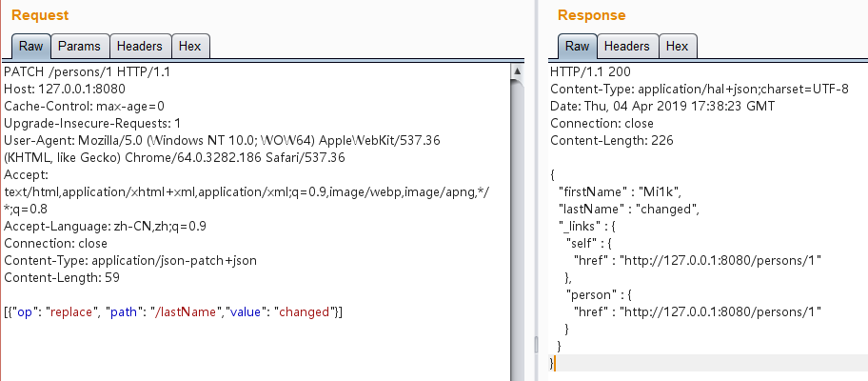Show the Request Hex view tab
This screenshot has width=868, height=381.
pyautogui.click(x=189, y=46)
